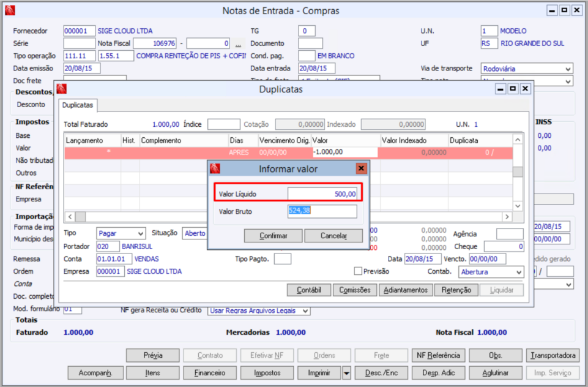This screenshot has height=387, width=588.
Task: Click the Valor Líquido input field
Action: (x=322, y=194)
